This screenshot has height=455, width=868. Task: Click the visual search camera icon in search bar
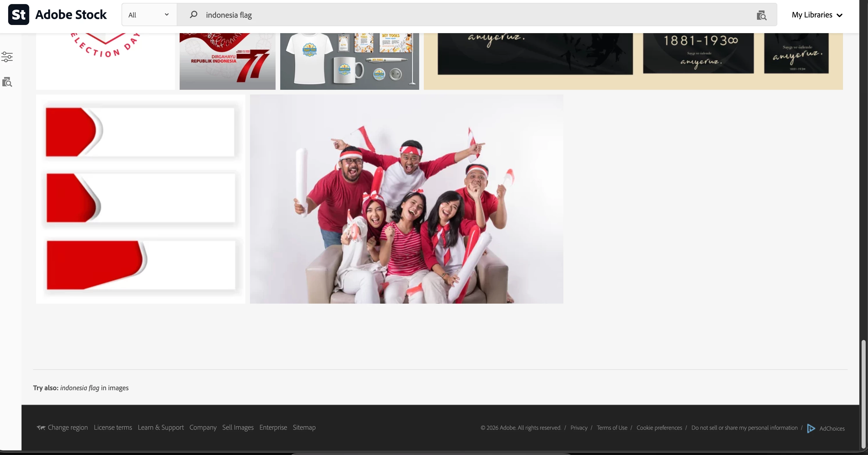point(761,15)
